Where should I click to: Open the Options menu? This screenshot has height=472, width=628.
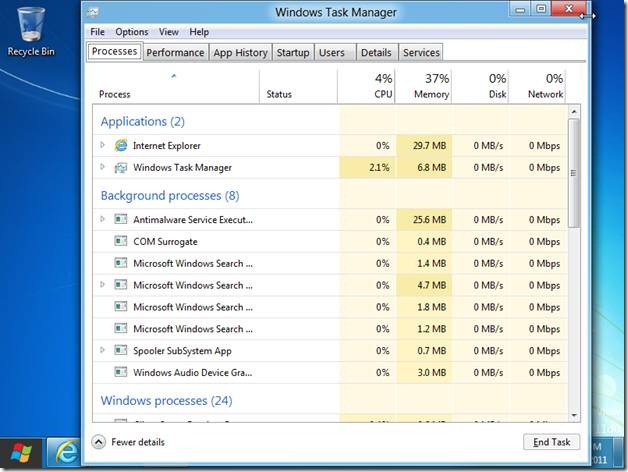coord(131,32)
